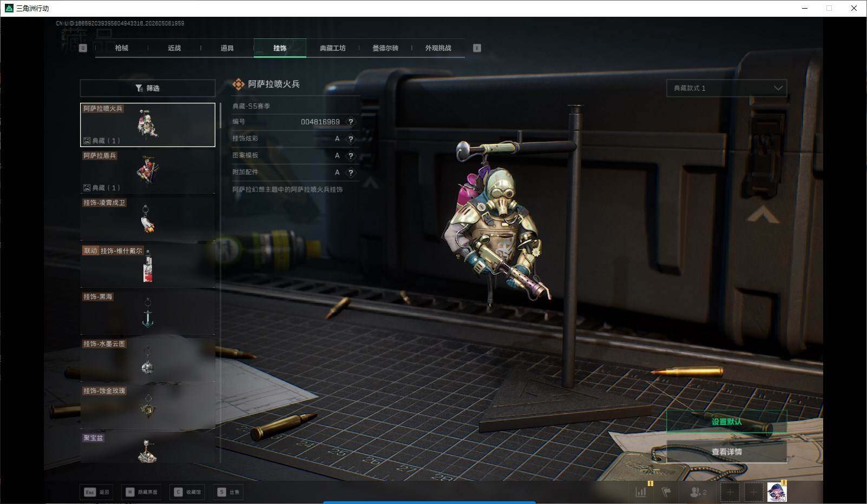
Task: Switch to the 外观挑战 tab
Action: tap(438, 48)
